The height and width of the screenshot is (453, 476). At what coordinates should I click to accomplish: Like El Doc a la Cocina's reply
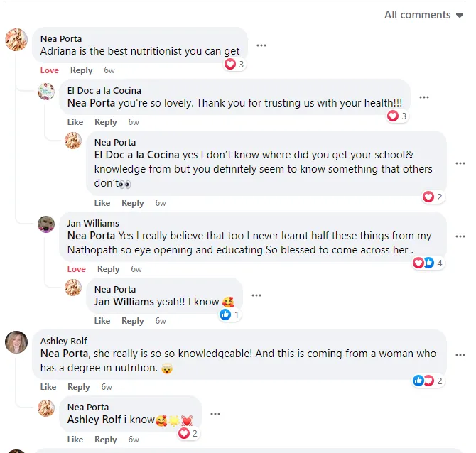coord(75,122)
